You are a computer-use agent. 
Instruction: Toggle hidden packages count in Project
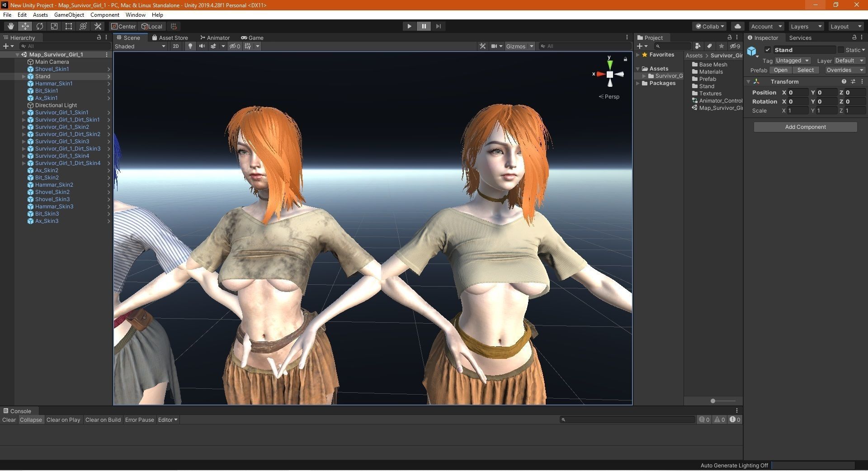click(735, 46)
